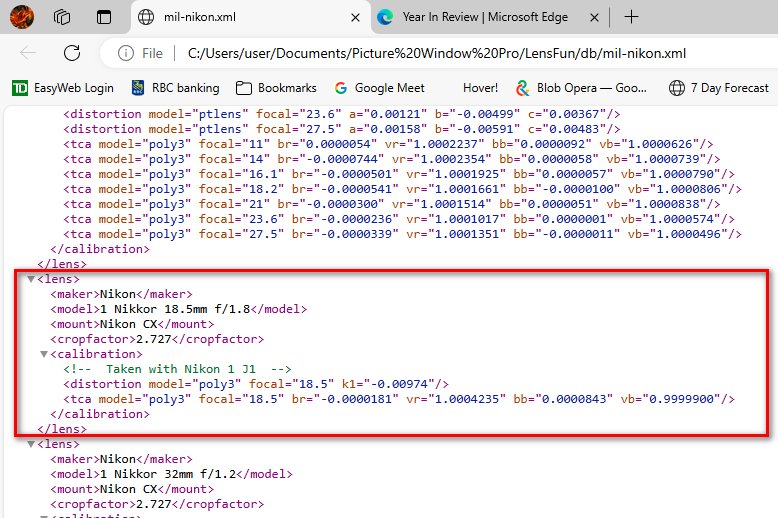Refresh the page
Screen dimensions: 778x518
(x=72, y=53)
